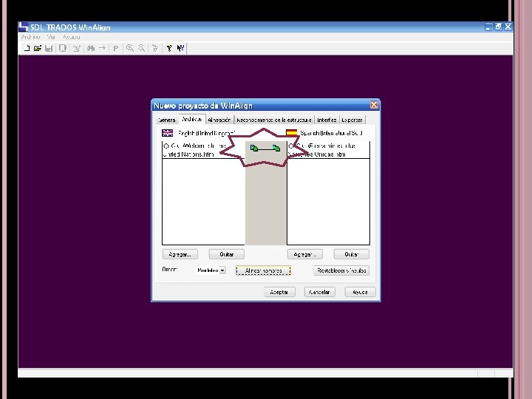Click the Ayuda button in dialog
Screen dimensions: 532x399
[x=360, y=292]
